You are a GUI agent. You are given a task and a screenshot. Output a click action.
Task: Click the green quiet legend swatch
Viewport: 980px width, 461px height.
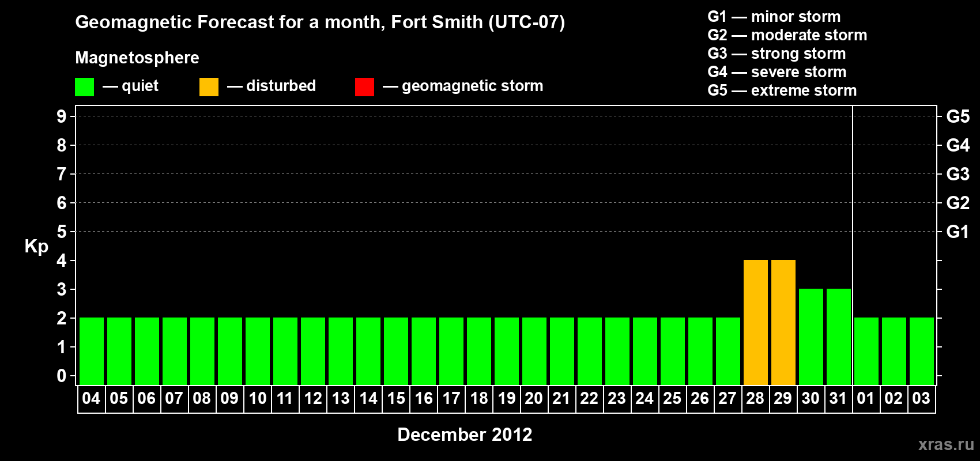click(84, 87)
